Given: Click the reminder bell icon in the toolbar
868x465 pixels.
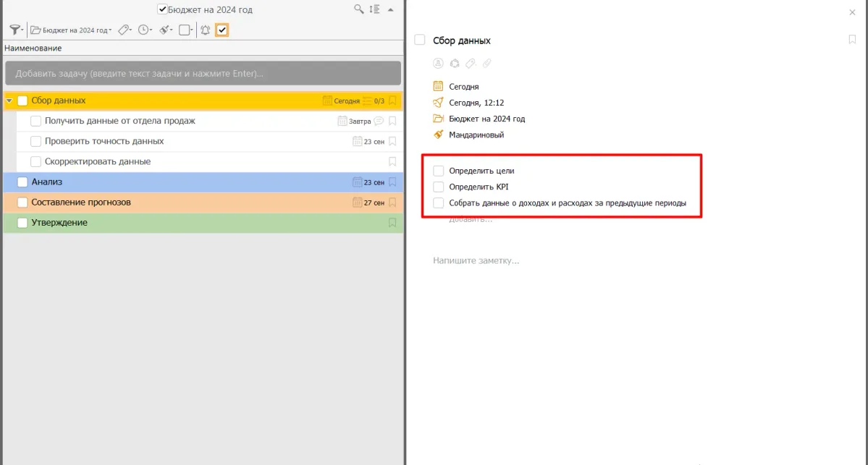Looking at the screenshot, I should (x=205, y=30).
